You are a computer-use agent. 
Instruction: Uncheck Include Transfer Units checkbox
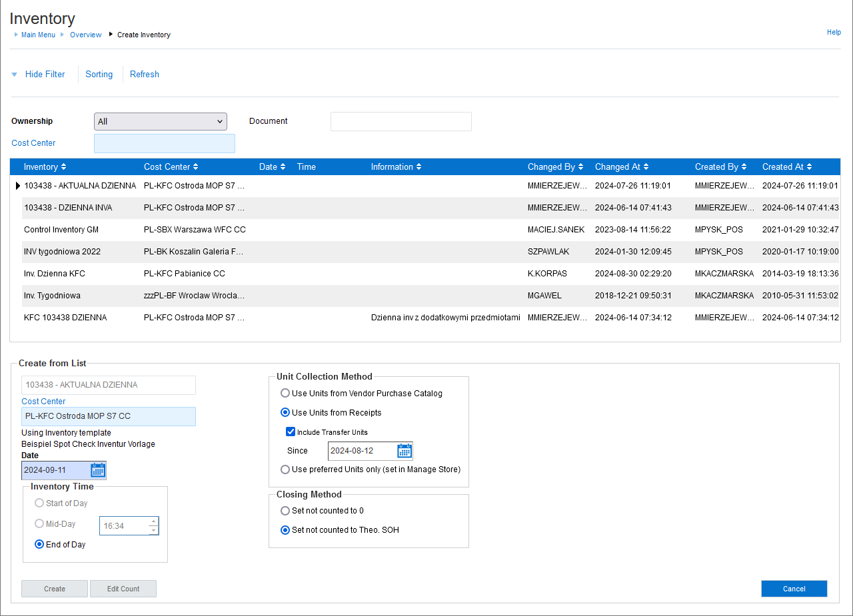point(291,432)
